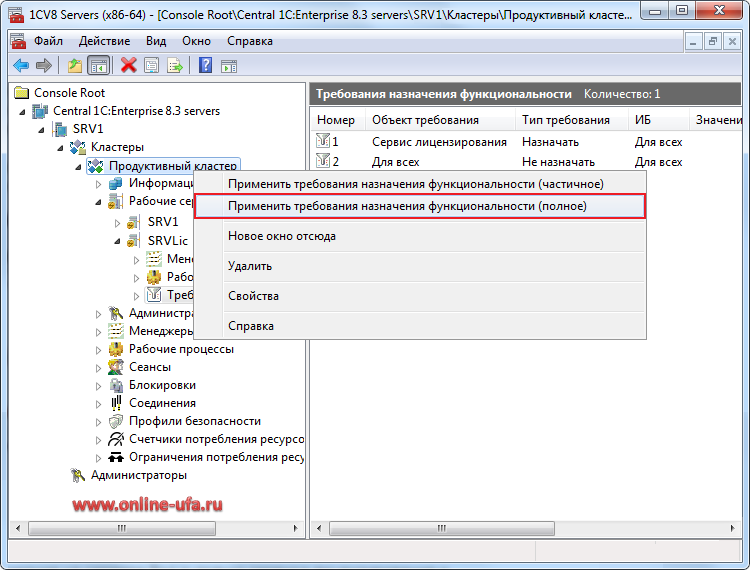Expand the Соединения node
The height and width of the screenshot is (570, 750).
[x=98, y=404]
